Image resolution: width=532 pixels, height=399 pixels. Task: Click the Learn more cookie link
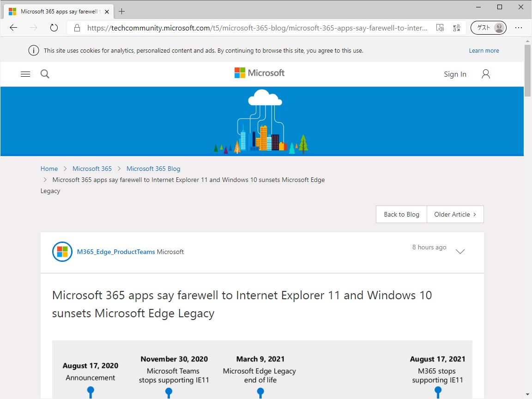click(484, 50)
